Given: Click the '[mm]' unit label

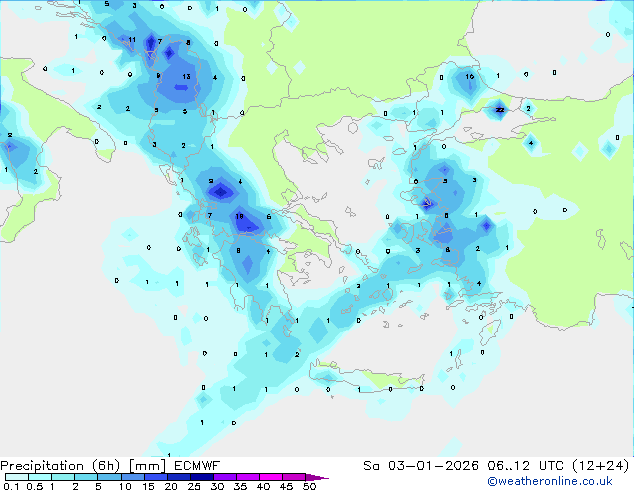Looking at the screenshot, I should click(x=147, y=466).
